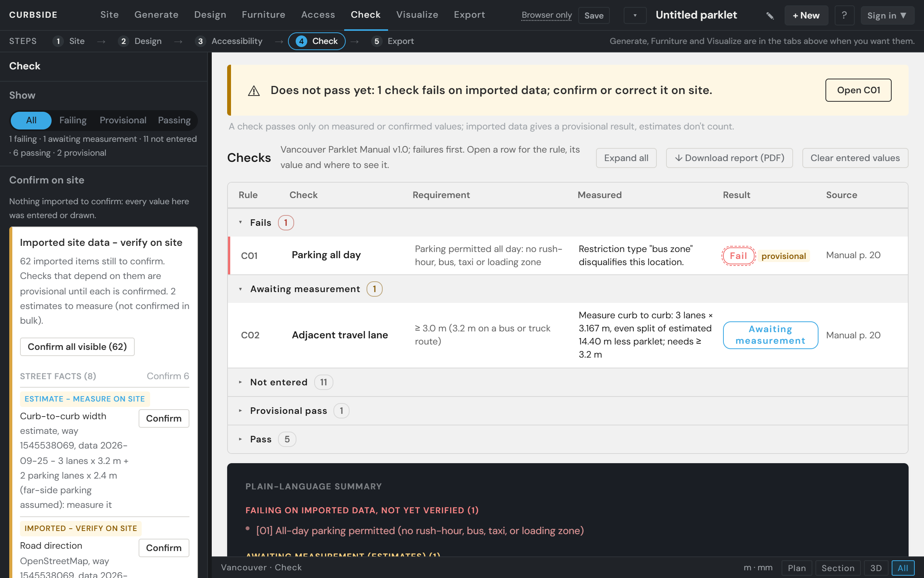The image size is (924, 578).
Task: Confirm the Curb-to-curb width estimate
Action: pyautogui.click(x=164, y=418)
